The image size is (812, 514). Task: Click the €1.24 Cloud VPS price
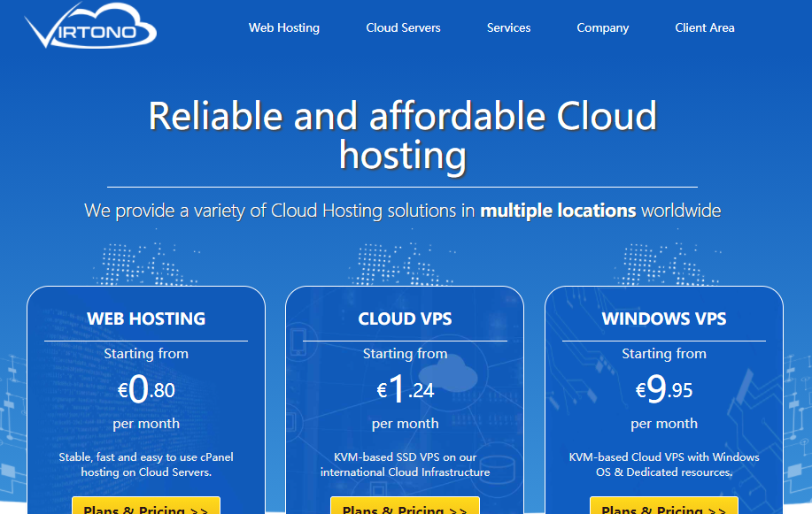tap(405, 389)
